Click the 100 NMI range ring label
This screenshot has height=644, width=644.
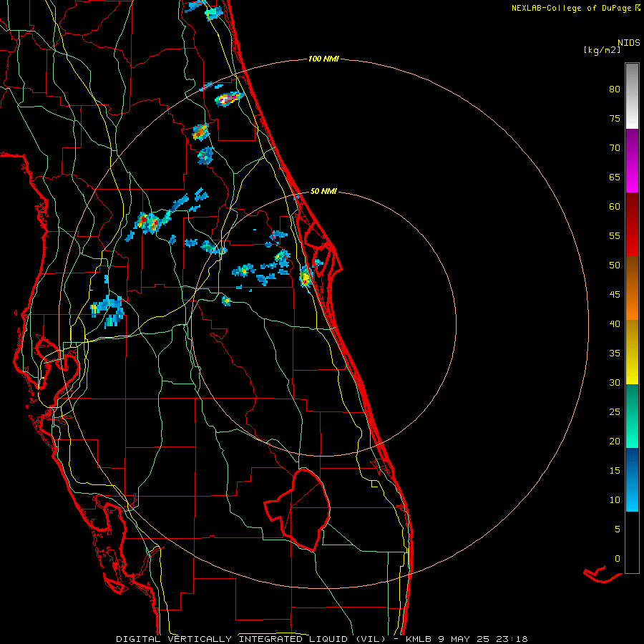point(323,59)
